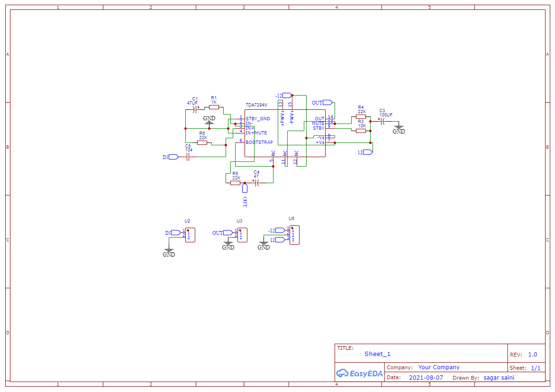Screen dimensions: 555x392
Task: Click the Sheet_1 title text
Action: pos(377,354)
